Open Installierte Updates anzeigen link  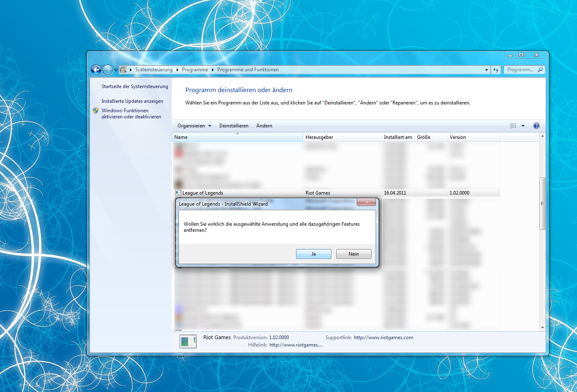(132, 101)
